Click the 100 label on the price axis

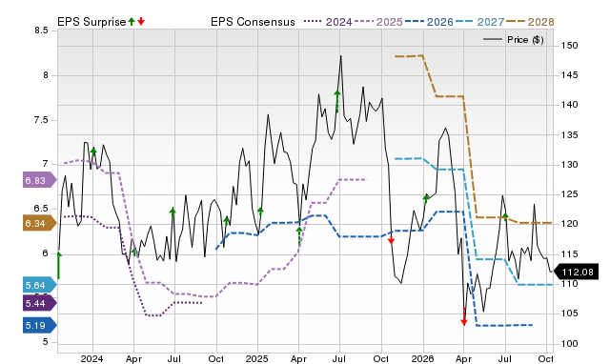(570, 344)
